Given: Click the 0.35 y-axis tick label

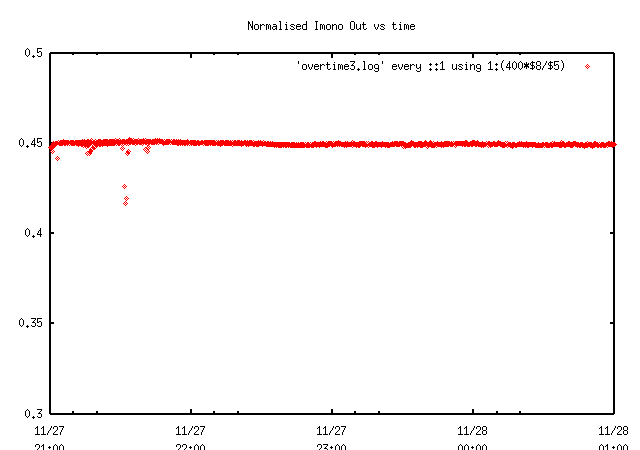Looking at the screenshot, I should pos(30,323).
